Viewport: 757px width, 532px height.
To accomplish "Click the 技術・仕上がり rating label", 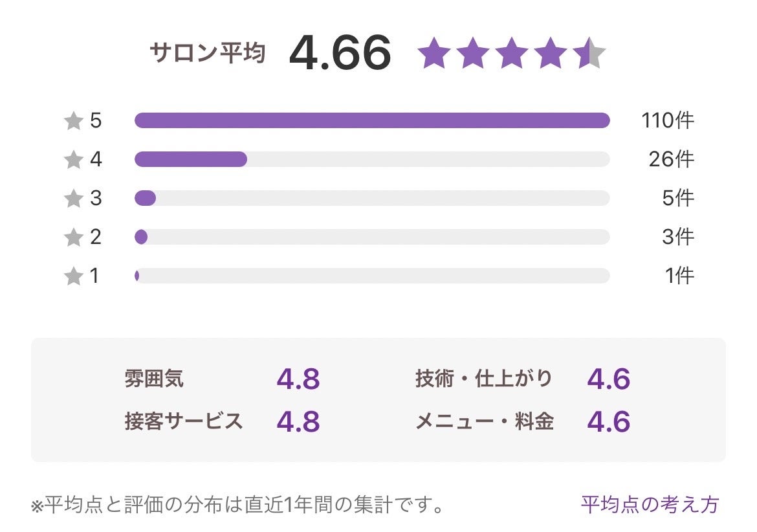I will [484, 379].
